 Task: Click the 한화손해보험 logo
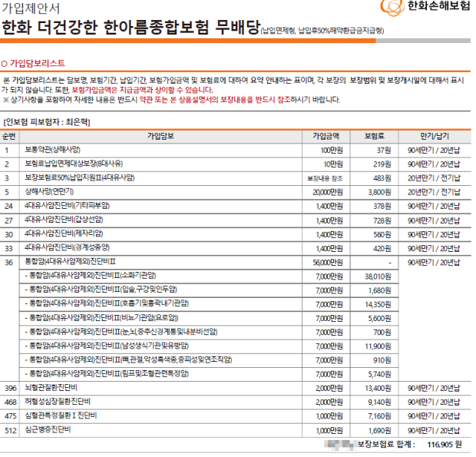425,7
